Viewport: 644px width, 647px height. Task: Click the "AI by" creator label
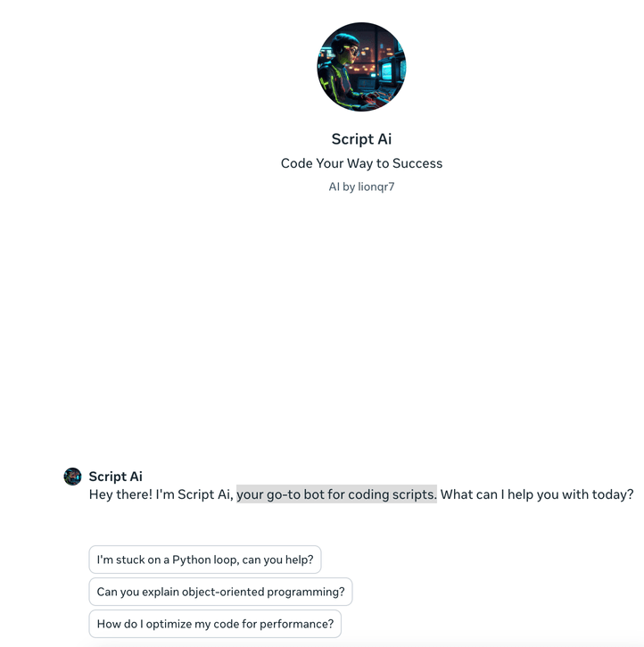pyautogui.click(x=342, y=187)
